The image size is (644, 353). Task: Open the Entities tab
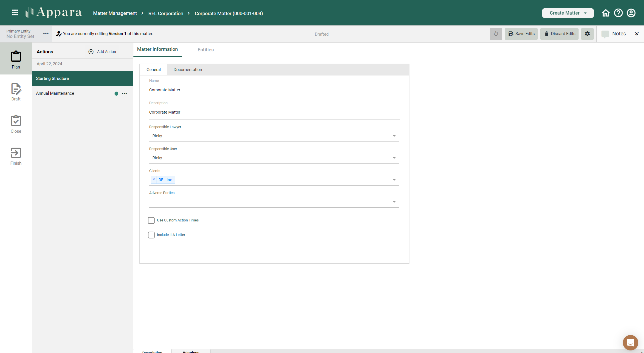tap(205, 49)
